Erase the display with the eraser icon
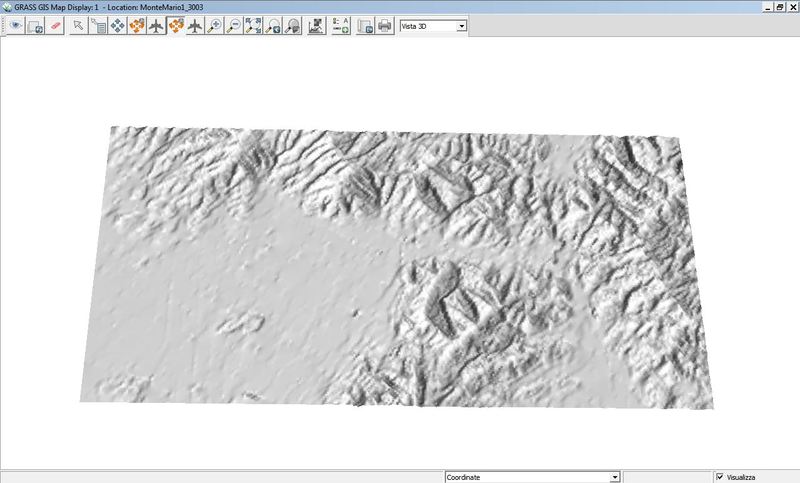Viewport: 800px width, 483px height. 56,26
